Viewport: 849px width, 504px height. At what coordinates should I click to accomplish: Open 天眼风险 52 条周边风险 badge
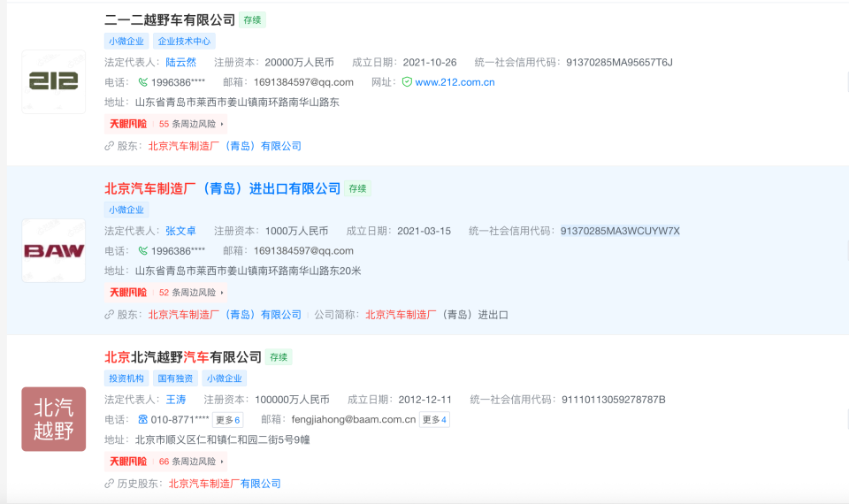click(x=165, y=293)
